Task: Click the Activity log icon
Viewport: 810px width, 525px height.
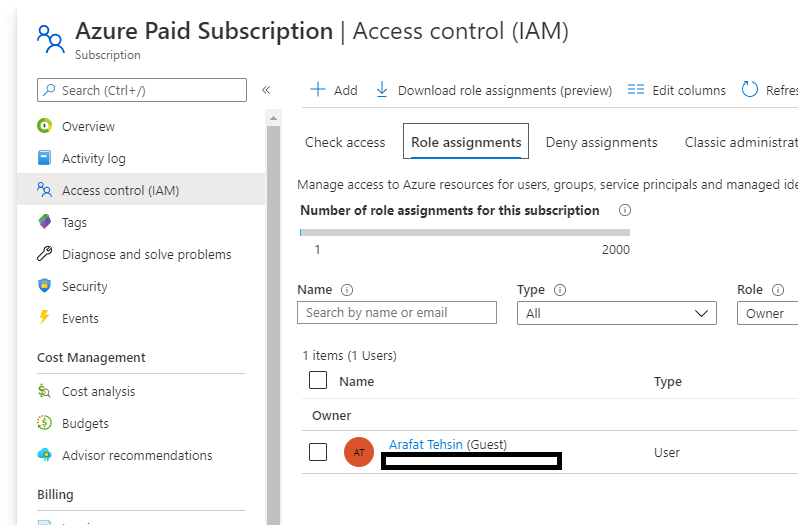Action: click(44, 158)
